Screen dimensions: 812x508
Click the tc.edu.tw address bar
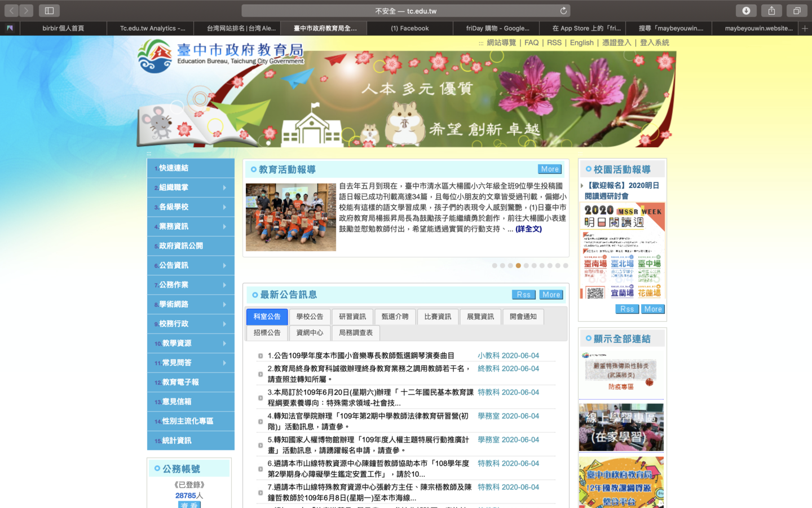[x=405, y=11]
